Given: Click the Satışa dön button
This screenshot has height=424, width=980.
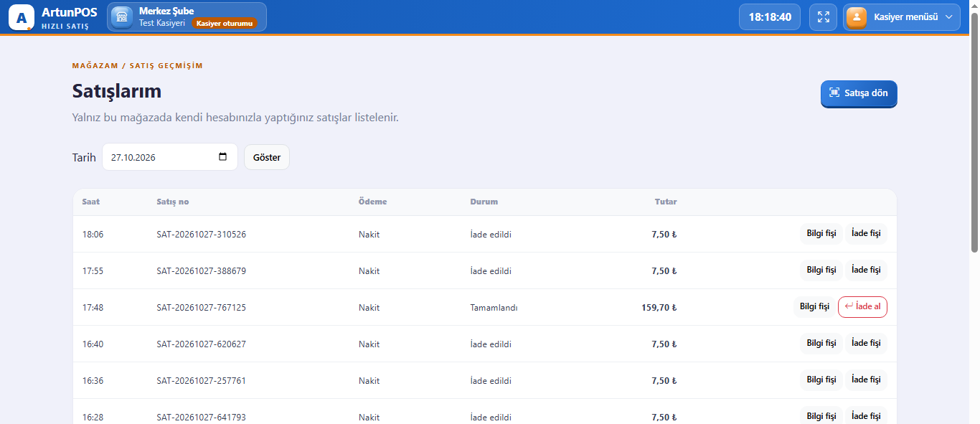Looking at the screenshot, I should pos(859,93).
